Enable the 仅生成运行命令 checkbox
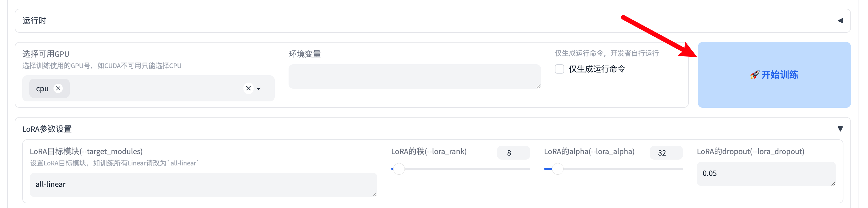The height and width of the screenshot is (208, 868). click(x=559, y=69)
